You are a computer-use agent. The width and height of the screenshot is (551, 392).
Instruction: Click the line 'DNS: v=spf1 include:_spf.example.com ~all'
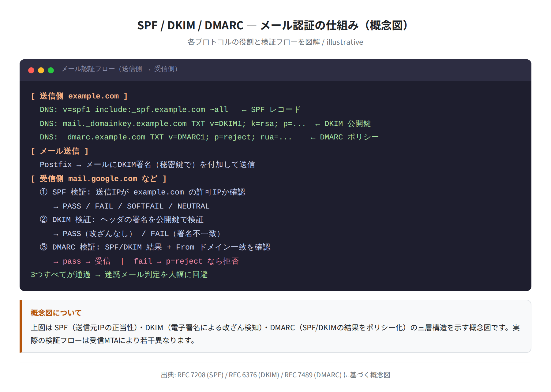click(134, 109)
